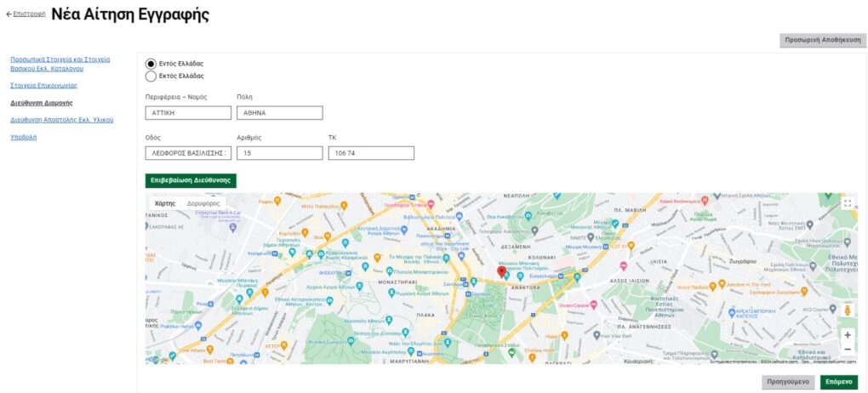Click the Θέατρο του Διονύσου pin
868x393 pixels.
point(406,332)
